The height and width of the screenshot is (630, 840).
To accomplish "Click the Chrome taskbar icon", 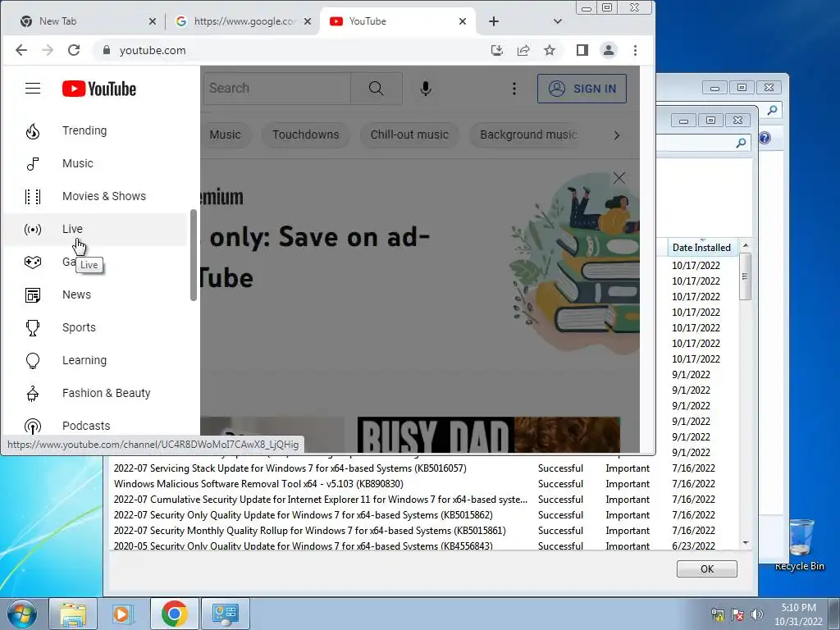I will [x=174, y=614].
